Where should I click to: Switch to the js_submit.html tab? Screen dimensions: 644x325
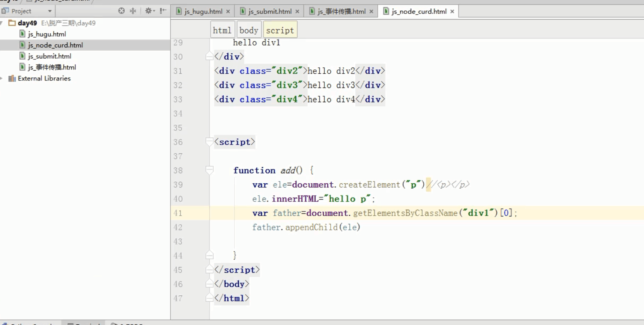coord(269,11)
